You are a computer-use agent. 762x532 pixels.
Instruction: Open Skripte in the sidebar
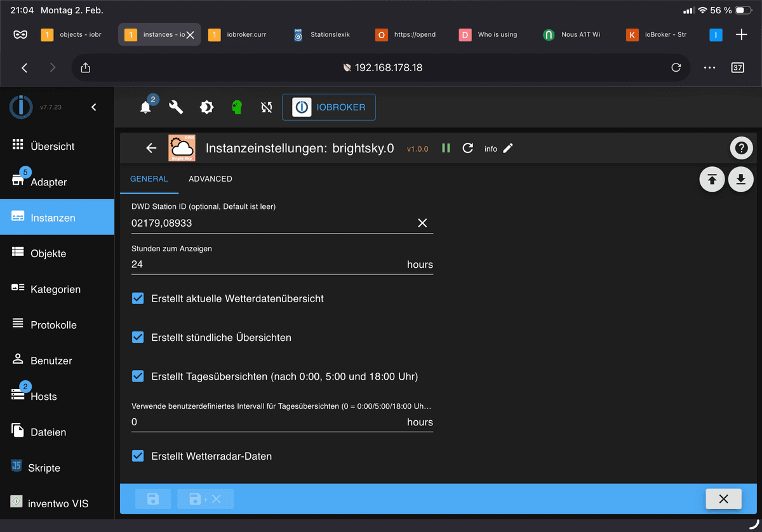pos(57,468)
